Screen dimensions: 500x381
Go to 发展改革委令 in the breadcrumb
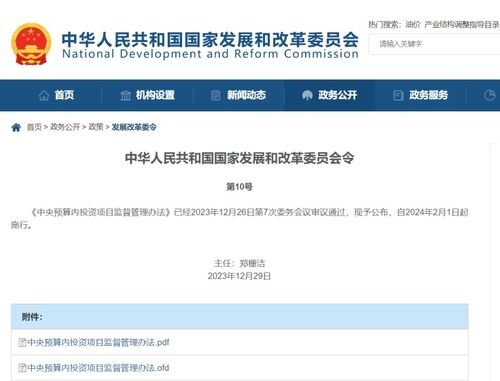pyautogui.click(x=134, y=127)
